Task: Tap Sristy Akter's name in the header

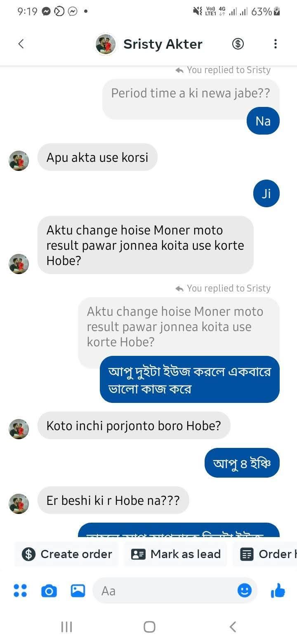Action: 162,44
